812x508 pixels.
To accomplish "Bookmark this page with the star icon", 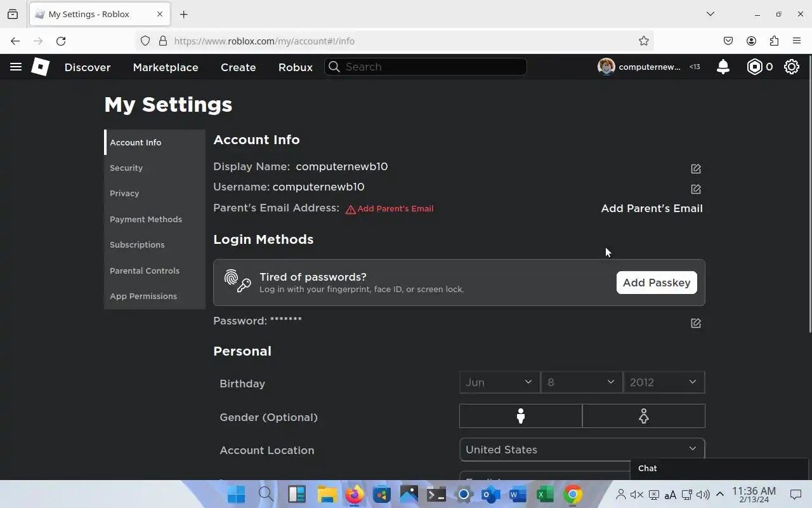I will tap(644, 41).
